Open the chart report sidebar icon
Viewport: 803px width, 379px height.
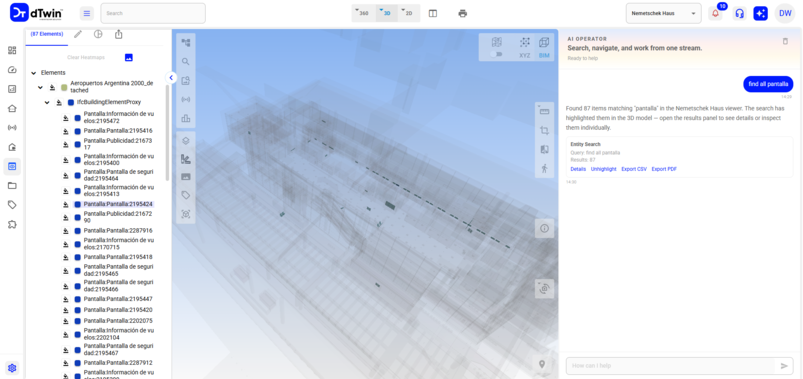(x=12, y=89)
